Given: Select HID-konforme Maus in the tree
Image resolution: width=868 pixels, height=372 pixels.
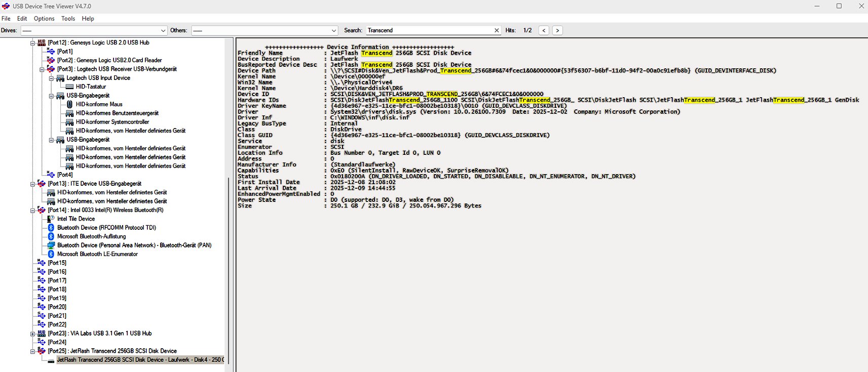Looking at the screenshot, I should (x=99, y=104).
